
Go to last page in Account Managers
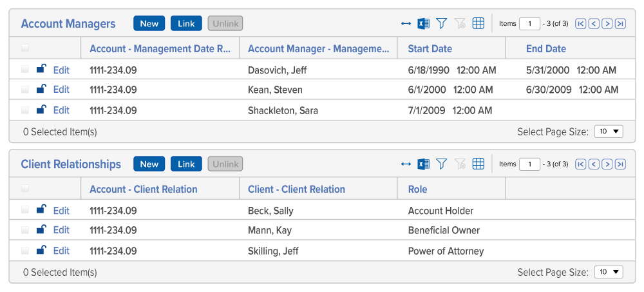(620, 24)
